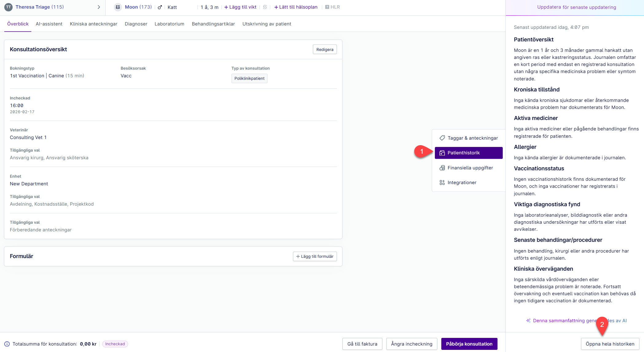Screen dimensions: 644x352
Task: Click the info icon beside Totalsumma
Action: click(x=7, y=344)
